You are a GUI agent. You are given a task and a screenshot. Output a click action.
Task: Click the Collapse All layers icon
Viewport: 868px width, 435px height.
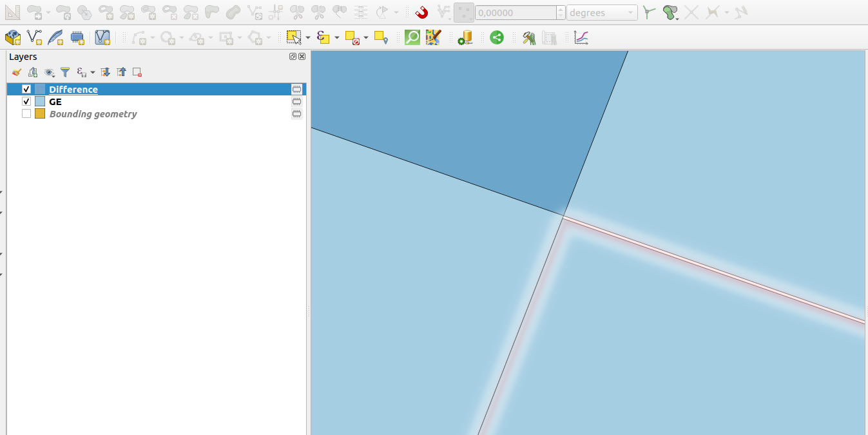pos(121,72)
